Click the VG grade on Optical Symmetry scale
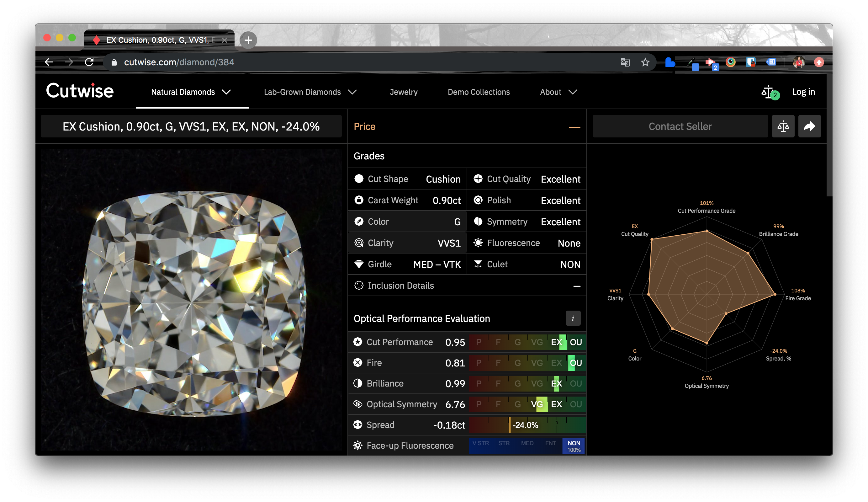868x502 pixels. (537, 404)
